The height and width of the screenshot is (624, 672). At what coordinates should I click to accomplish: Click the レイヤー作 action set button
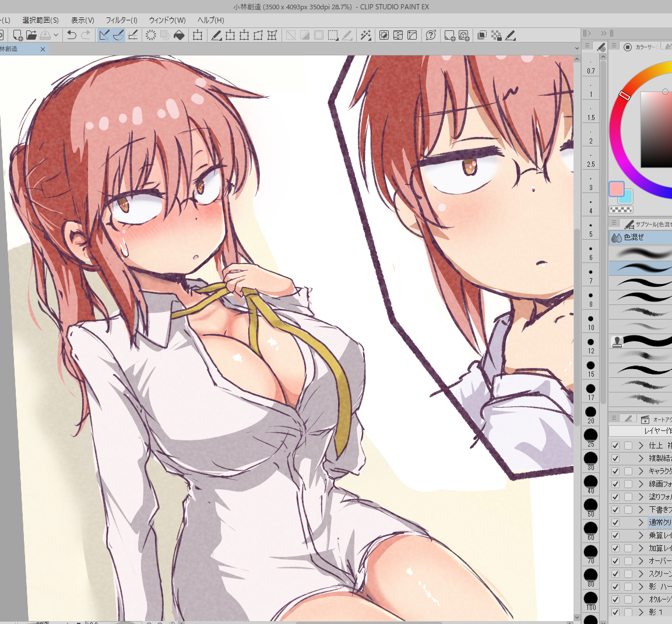[641, 431]
